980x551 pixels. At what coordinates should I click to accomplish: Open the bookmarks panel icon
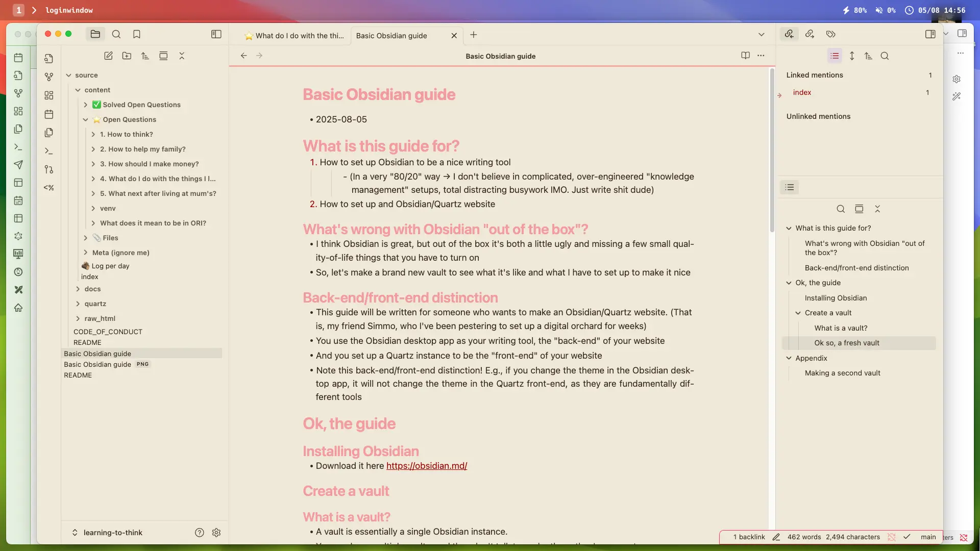(x=136, y=34)
